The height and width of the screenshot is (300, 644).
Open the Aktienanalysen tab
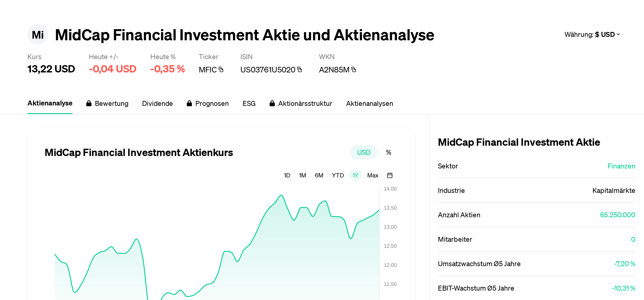click(x=369, y=103)
